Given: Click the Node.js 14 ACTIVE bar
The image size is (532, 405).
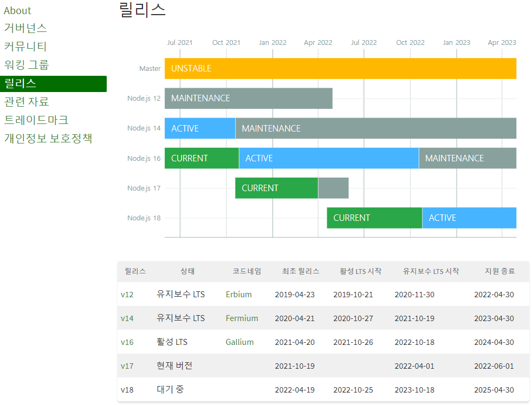Looking at the screenshot, I should click(200, 128).
